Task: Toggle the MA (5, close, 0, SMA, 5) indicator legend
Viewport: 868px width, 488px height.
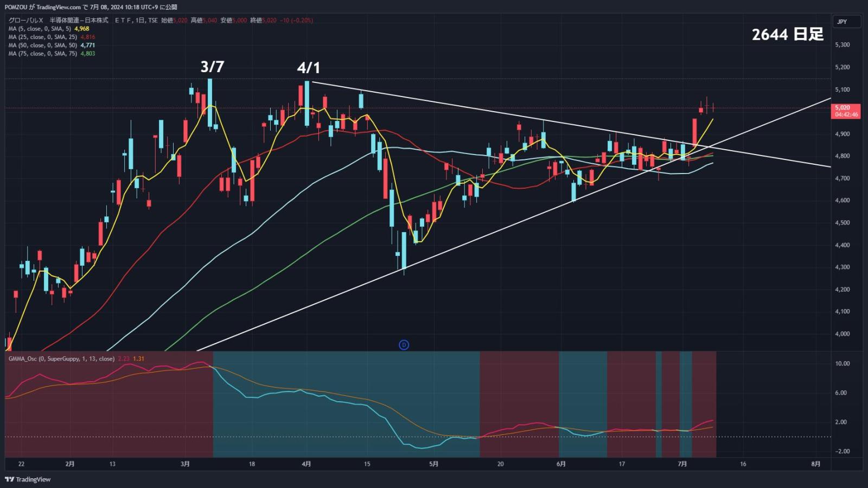Action: click(x=40, y=29)
